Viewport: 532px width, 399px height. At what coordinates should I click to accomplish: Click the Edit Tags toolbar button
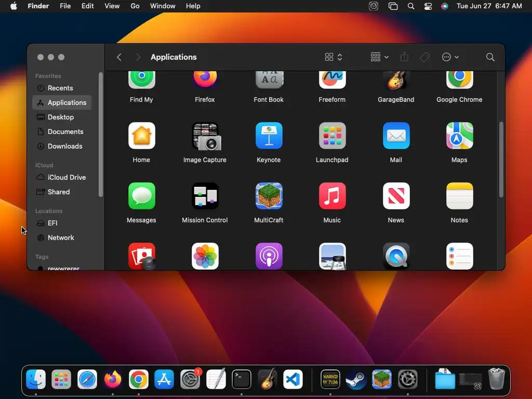(425, 57)
